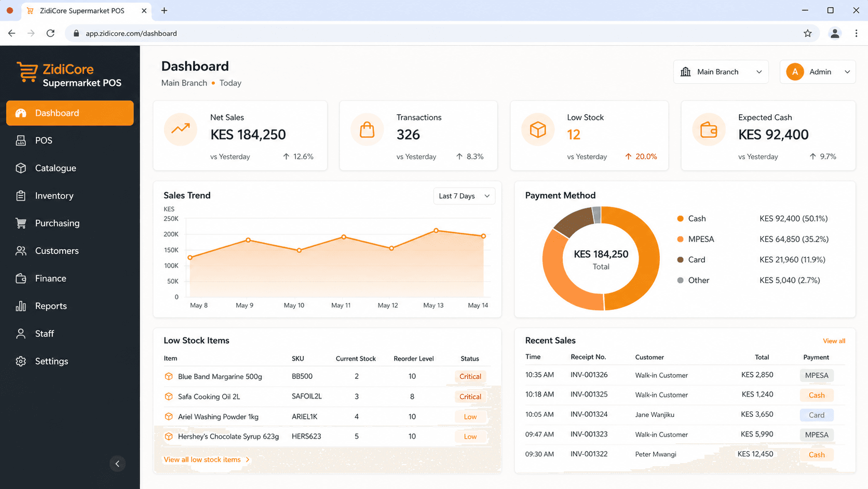Viewport: 868px width, 489px height.
Task: Click the Settings gear icon
Action: [21, 361]
